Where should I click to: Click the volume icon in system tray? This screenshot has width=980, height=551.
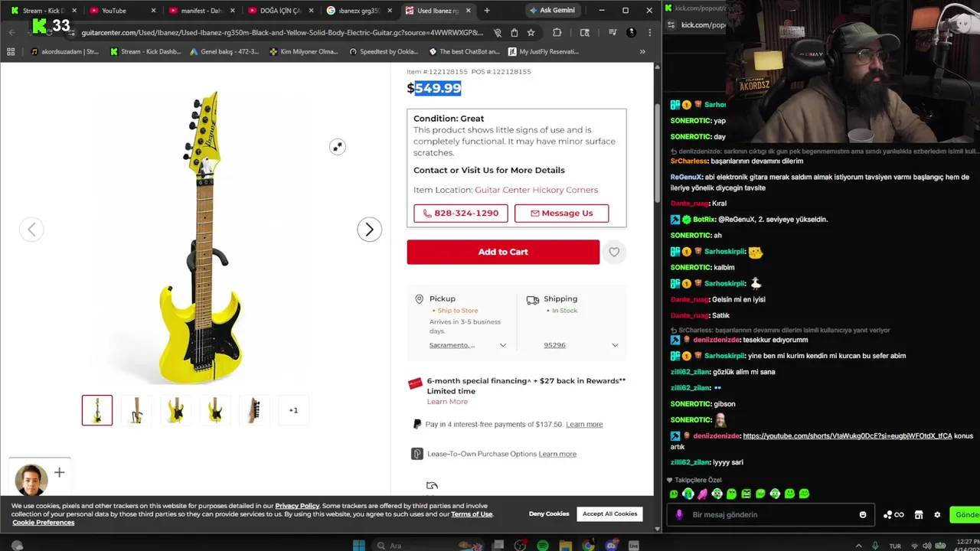[926, 546]
